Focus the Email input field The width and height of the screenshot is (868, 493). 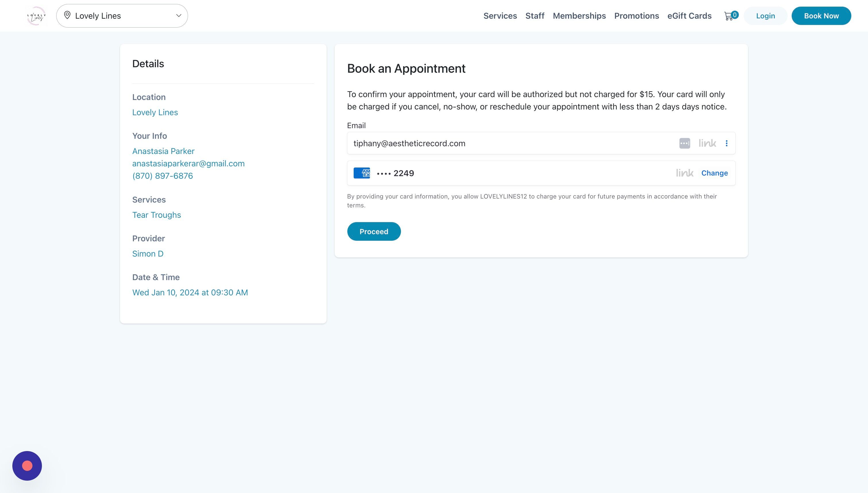tap(507, 143)
